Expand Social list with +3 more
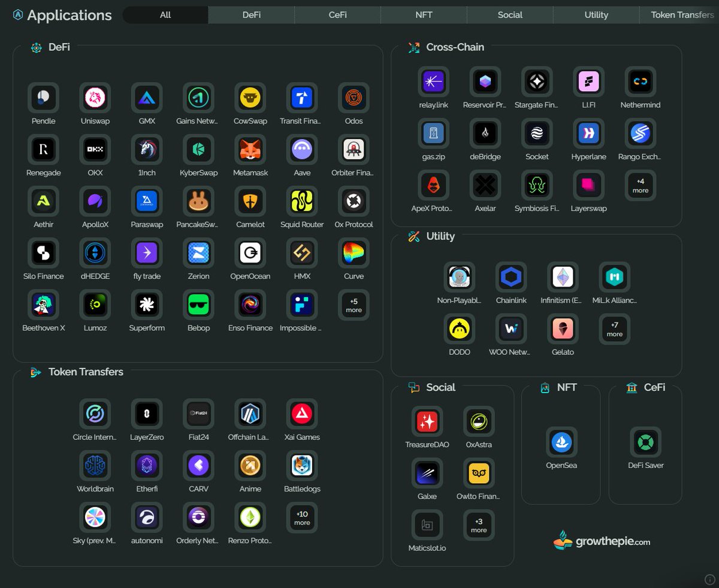The height and width of the screenshot is (588, 719). [479, 525]
